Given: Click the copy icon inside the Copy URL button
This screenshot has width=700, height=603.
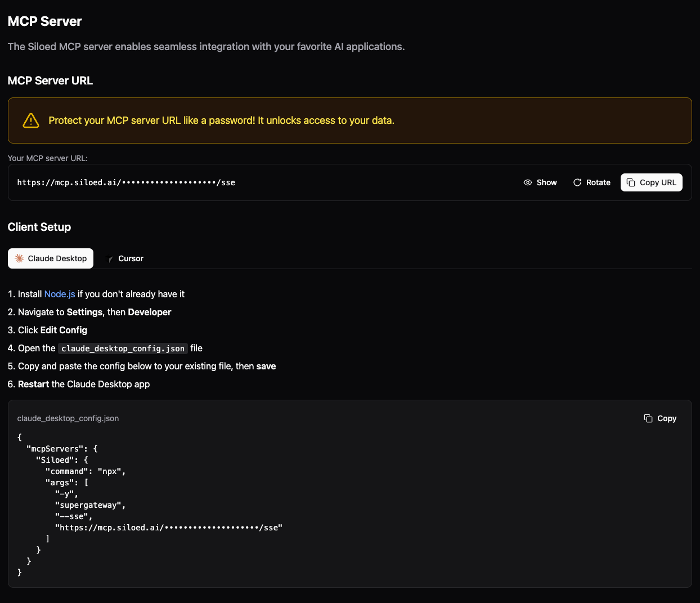Looking at the screenshot, I should [x=631, y=182].
